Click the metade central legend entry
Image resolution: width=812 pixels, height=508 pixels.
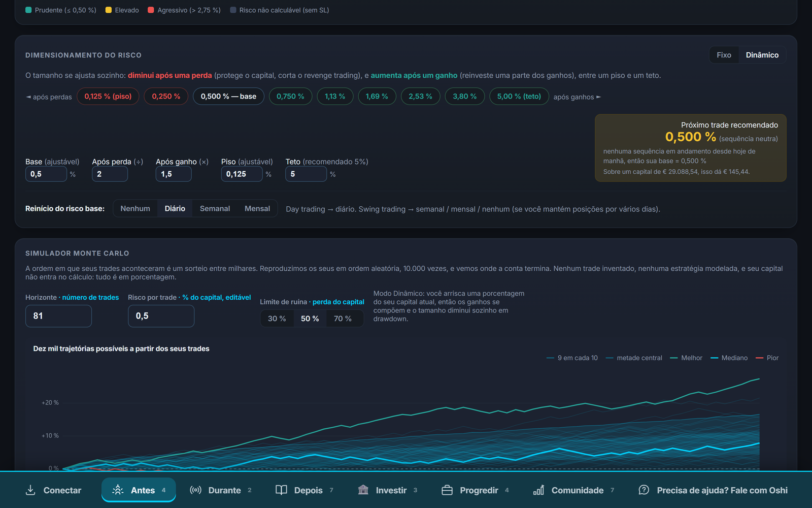pyautogui.click(x=634, y=358)
